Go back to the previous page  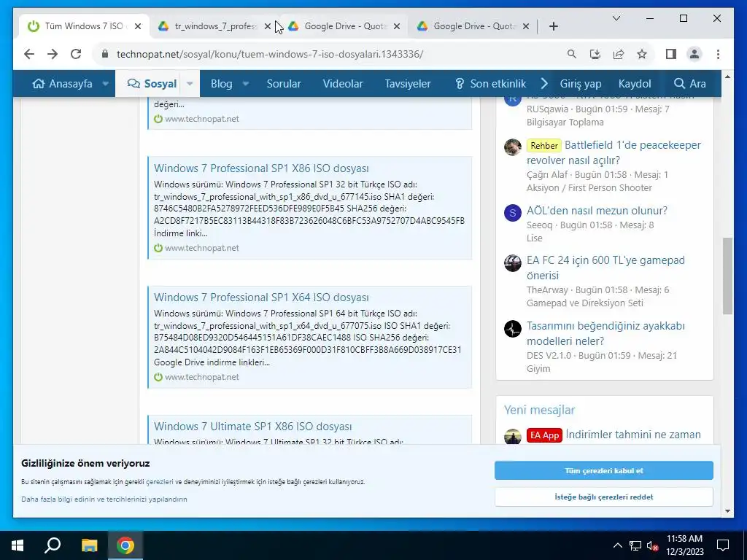coord(29,54)
